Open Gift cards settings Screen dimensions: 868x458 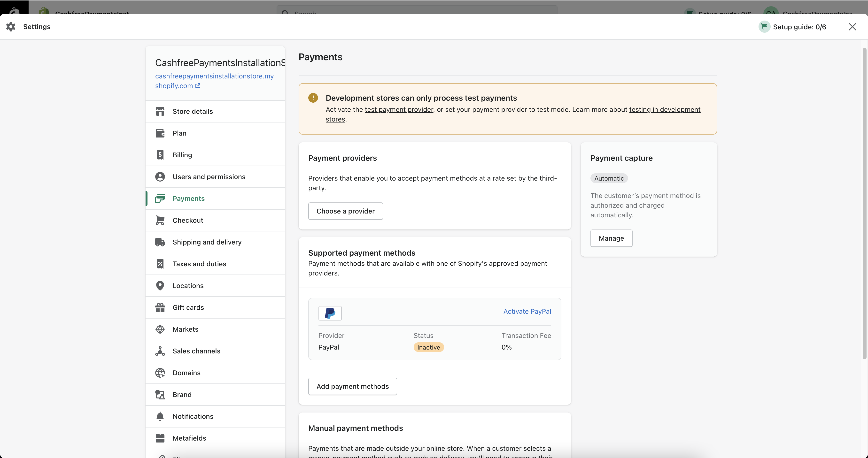pyautogui.click(x=215, y=307)
